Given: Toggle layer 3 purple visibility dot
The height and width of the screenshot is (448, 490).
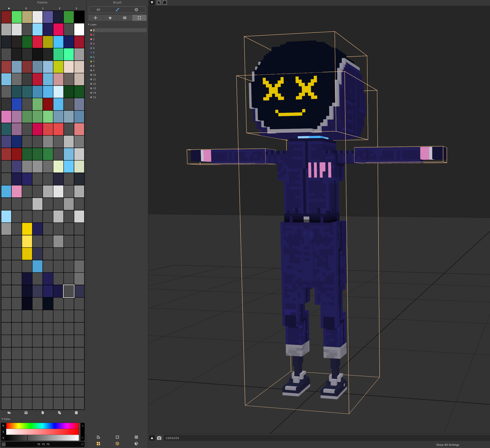Looking at the screenshot, I should pyautogui.click(x=91, y=44).
